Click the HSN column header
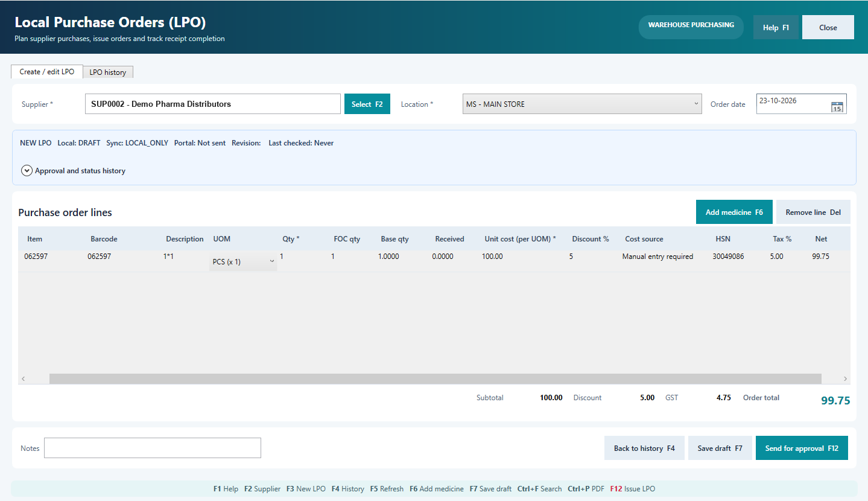 click(x=723, y=239)
